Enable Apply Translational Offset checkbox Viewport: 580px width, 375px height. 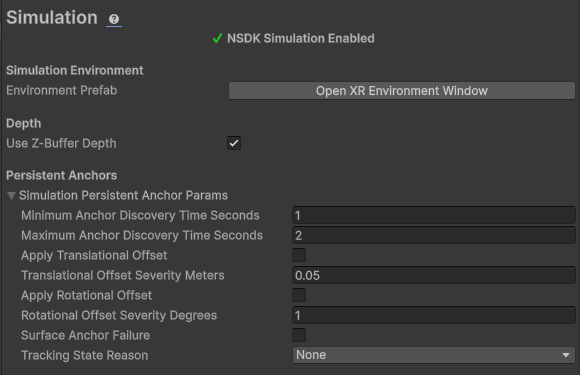click(x=299, y=255)
